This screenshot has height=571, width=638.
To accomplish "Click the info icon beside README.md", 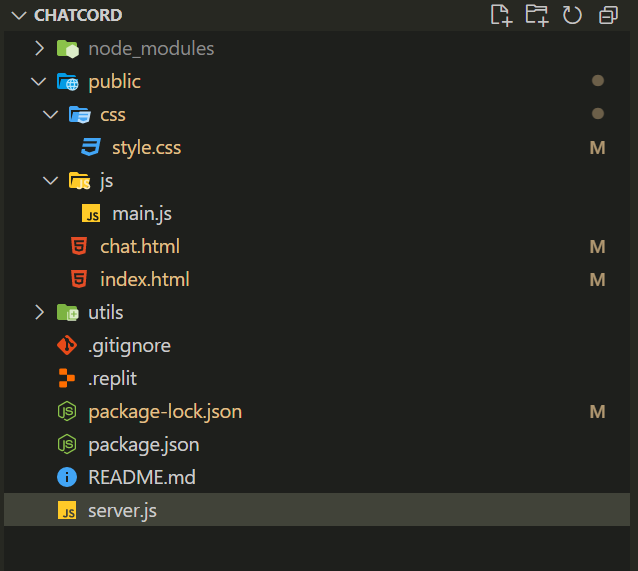I will pos(67,477).
